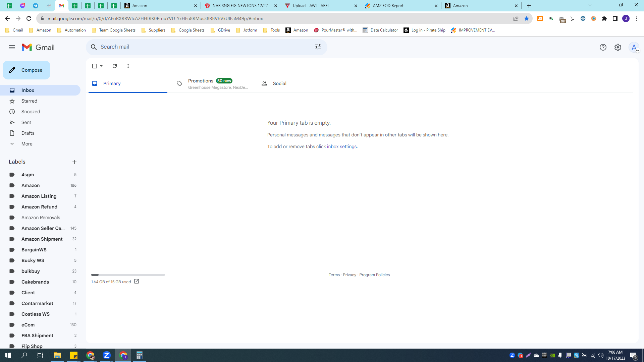Open Chrome side panel icon
644x362 pixels.
point(615,18)
